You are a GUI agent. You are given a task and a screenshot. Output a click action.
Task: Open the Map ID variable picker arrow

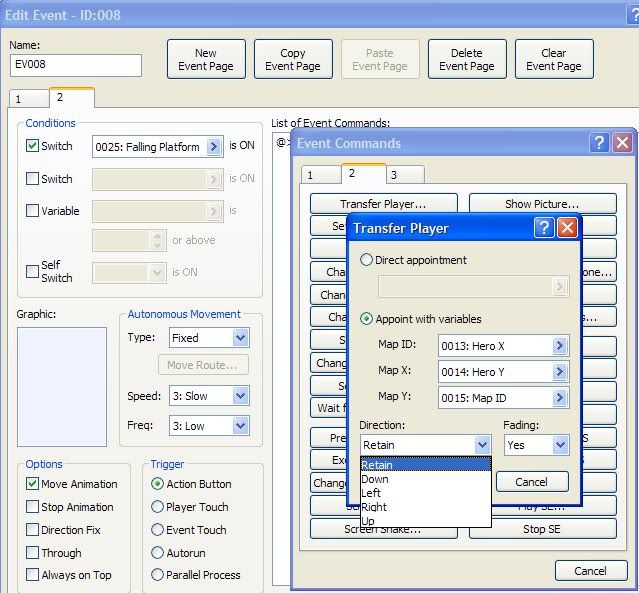pos(559,346)
